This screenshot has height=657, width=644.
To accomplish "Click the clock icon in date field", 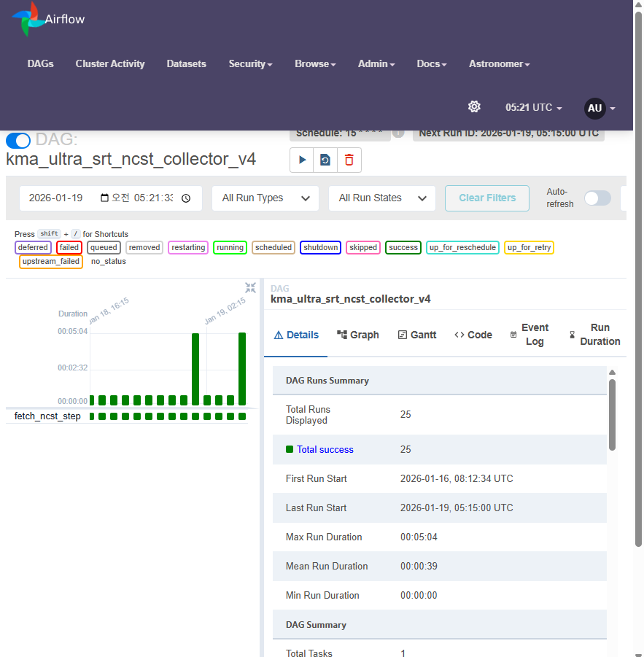I will [x=186, y=198].
